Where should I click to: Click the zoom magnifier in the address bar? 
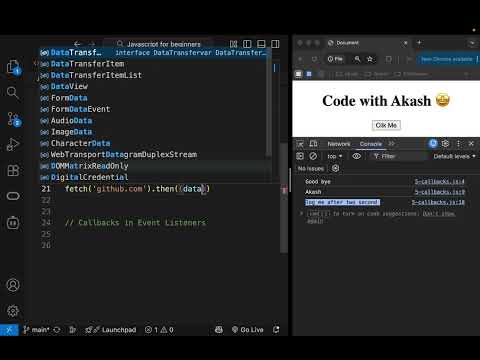point(357,59)
